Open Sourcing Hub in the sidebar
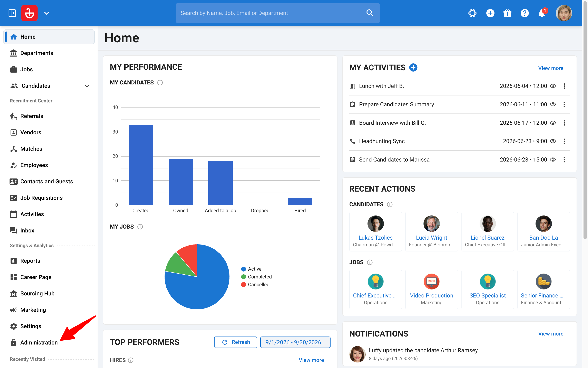The image size is (588, 368). click(x=49, y=294)
